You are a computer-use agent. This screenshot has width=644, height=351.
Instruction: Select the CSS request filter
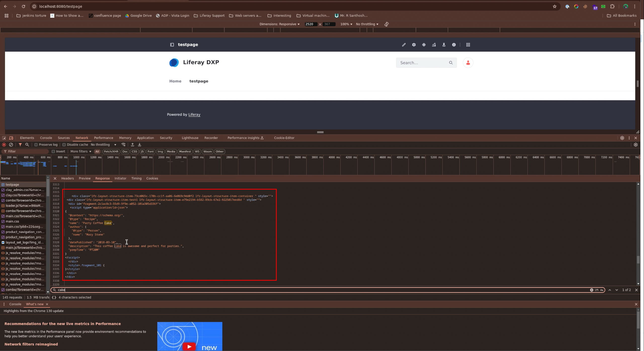tap(134, 151)
